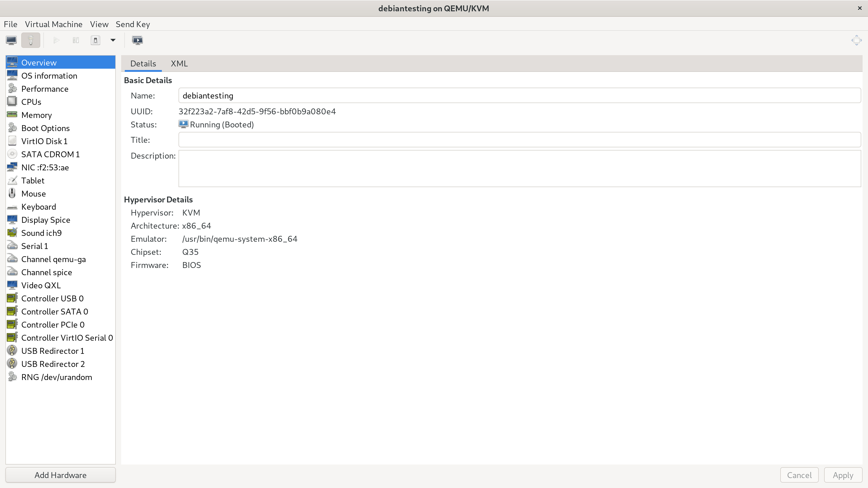Toggle the hardware details lightbulb button
868x488 pixels.
click(x=31, y=40)
